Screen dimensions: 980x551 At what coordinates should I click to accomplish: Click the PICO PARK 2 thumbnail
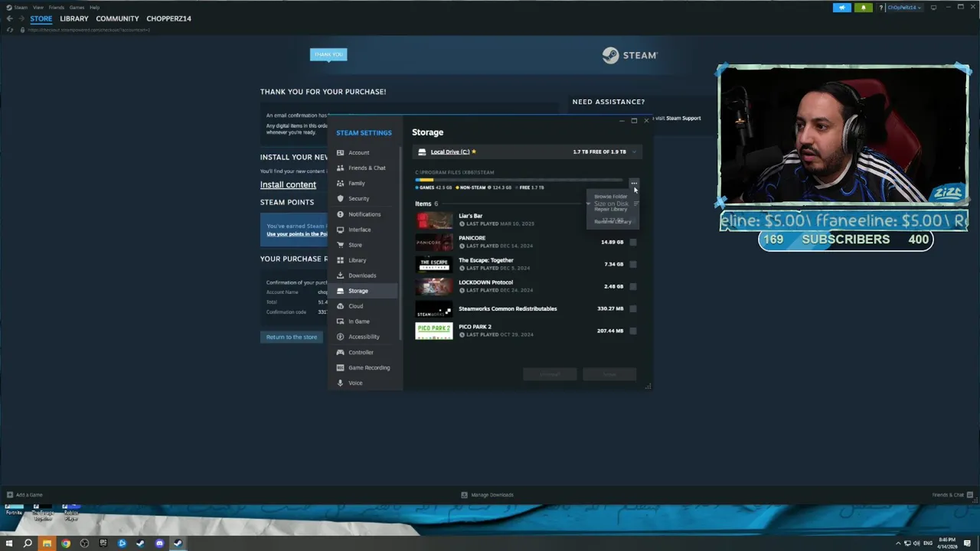(x=434, y=331)
